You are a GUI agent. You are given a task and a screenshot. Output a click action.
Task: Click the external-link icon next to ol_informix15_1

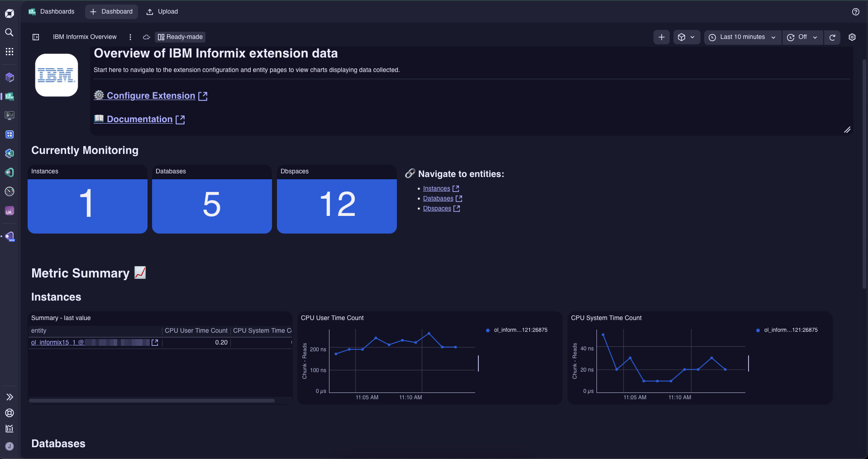[x=155, y=343]
